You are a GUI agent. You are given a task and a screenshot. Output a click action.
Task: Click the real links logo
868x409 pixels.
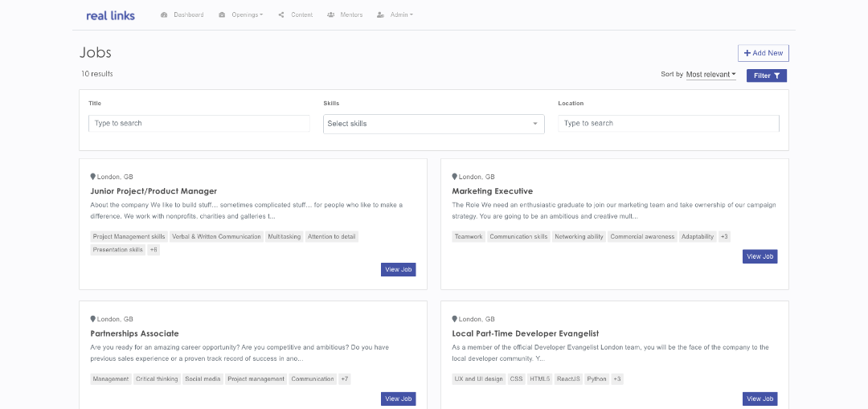point(111,15)
